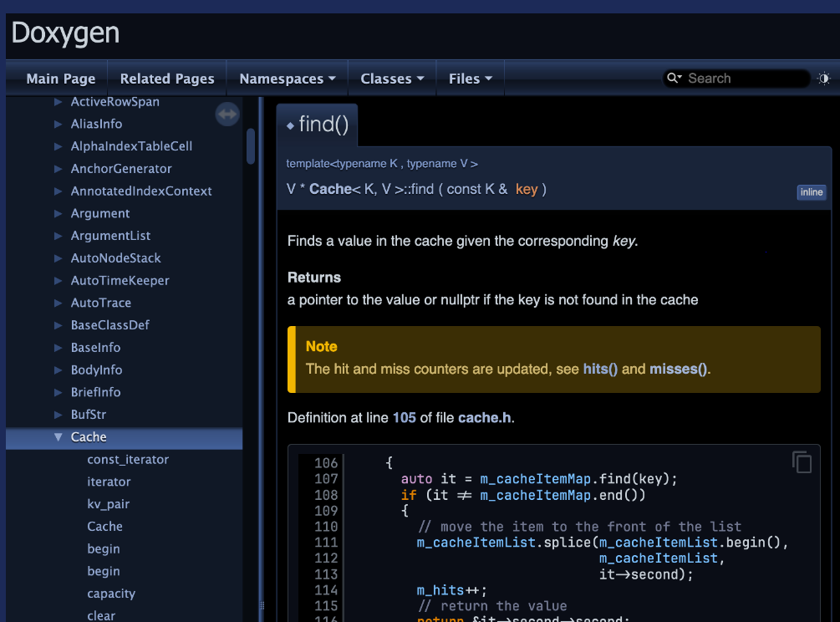
Task: Copy the code snippet using clipboard icon
Action: pos(800,462)
